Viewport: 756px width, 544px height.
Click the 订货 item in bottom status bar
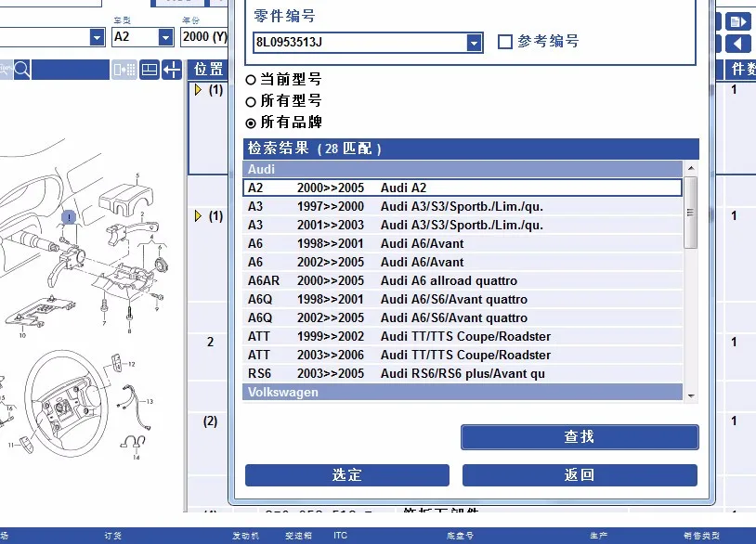(x=112, y=536)
